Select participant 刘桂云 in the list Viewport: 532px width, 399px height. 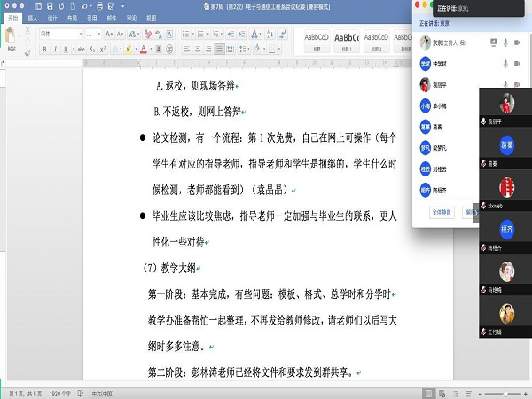[x=440, y=169]
